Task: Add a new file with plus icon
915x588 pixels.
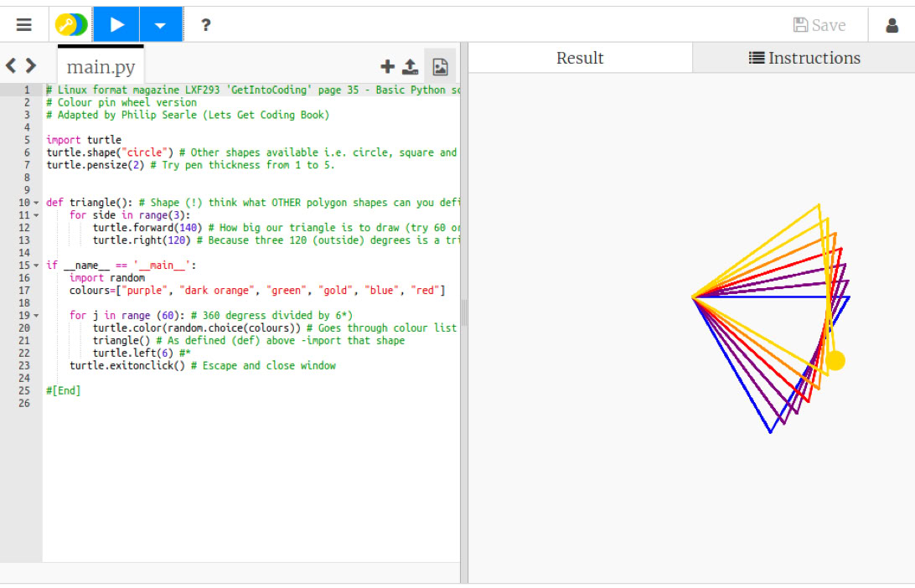Action: tap(387, 66)
